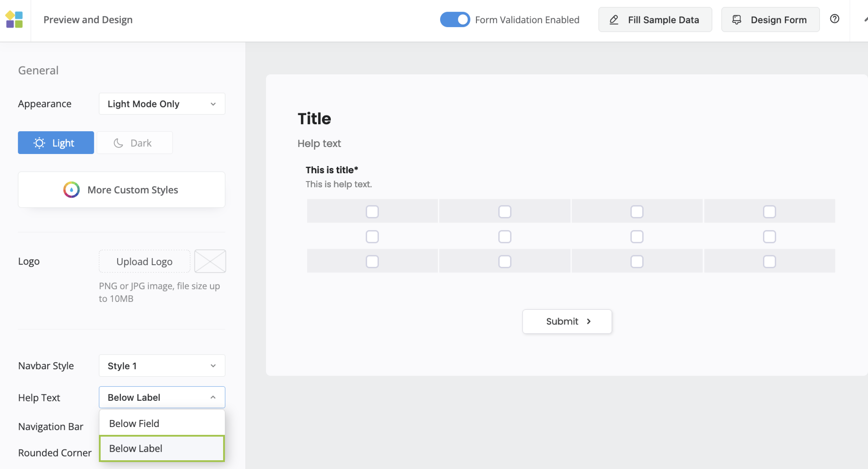
Task: Click the form Title heading
Action: tap(314, 119)
